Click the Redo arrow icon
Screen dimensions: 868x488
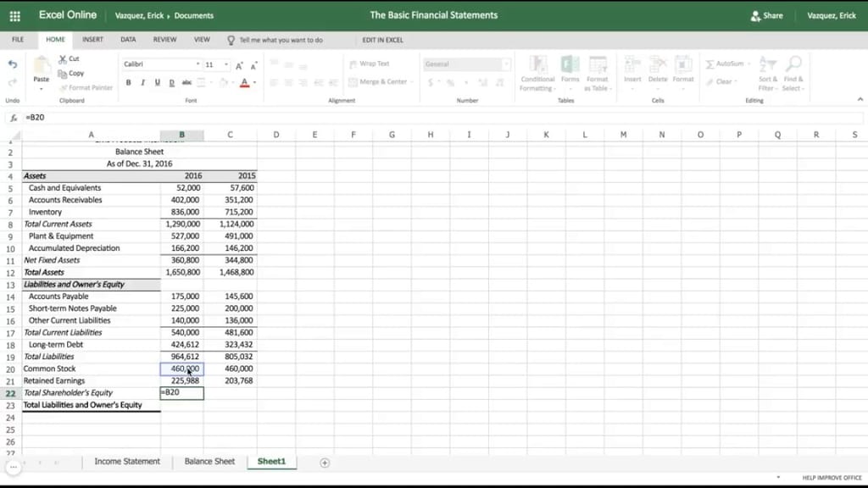[13, 82]
